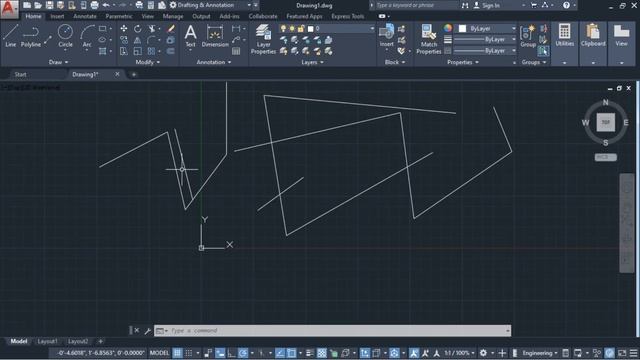Select the Dimension tool
Screen dimensions: 640x360
coord(215,36)
